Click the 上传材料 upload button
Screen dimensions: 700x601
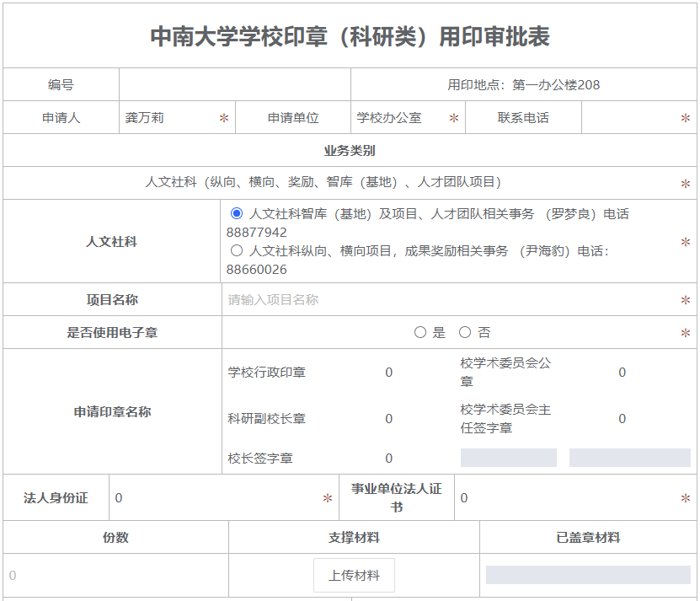(354, 575)
